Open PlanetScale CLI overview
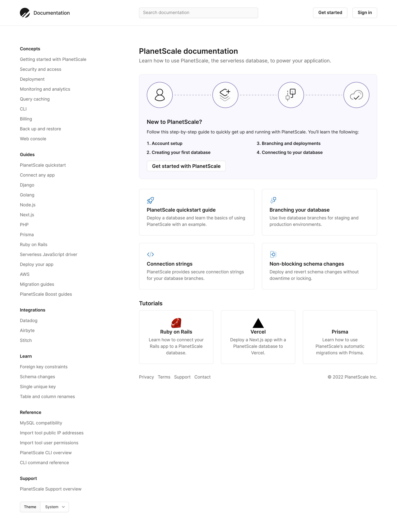397x532 pixels. pyautogui.click(x=46, y=453)
